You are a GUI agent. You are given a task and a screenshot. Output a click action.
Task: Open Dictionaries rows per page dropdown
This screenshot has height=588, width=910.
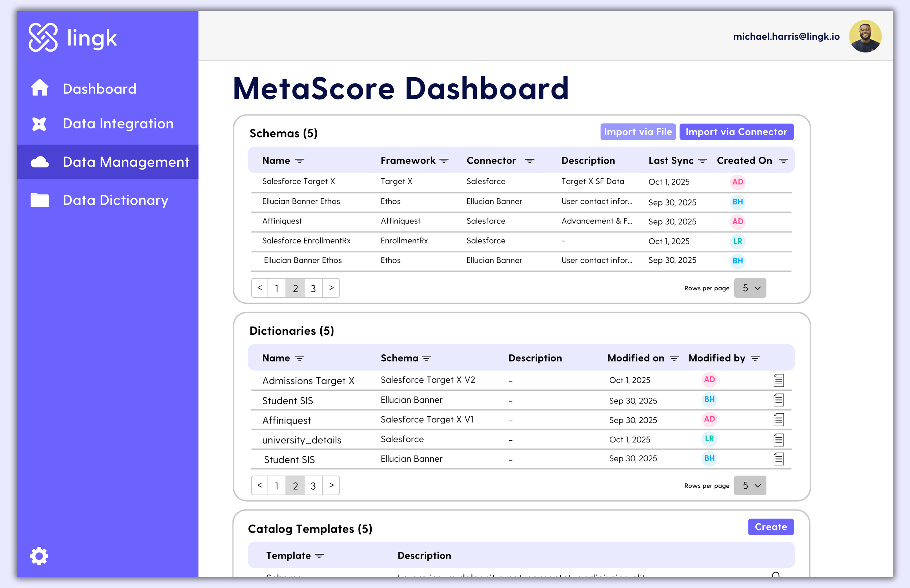(749, 485)
